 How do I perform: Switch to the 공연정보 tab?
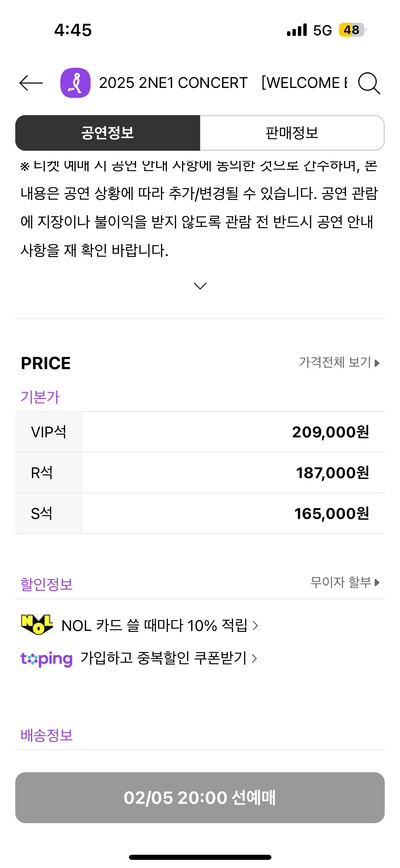pyautogui.click(x=108, y=133)
